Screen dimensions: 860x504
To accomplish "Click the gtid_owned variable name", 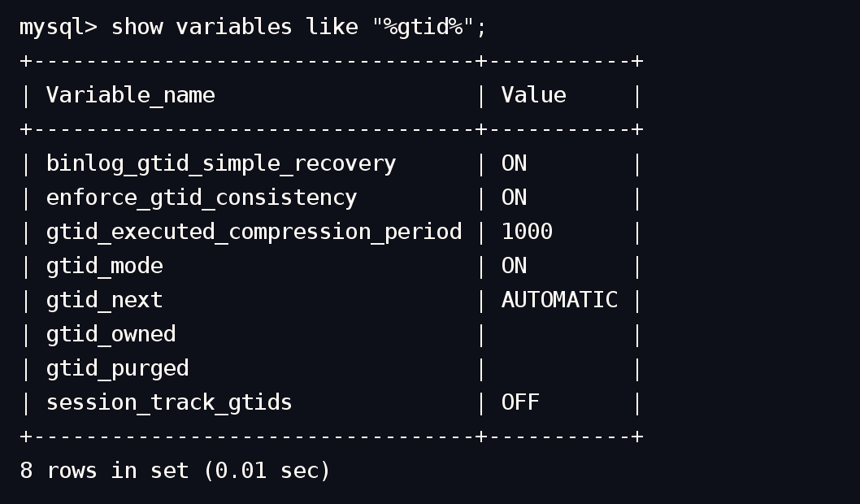I will click(x=111, y=334).
